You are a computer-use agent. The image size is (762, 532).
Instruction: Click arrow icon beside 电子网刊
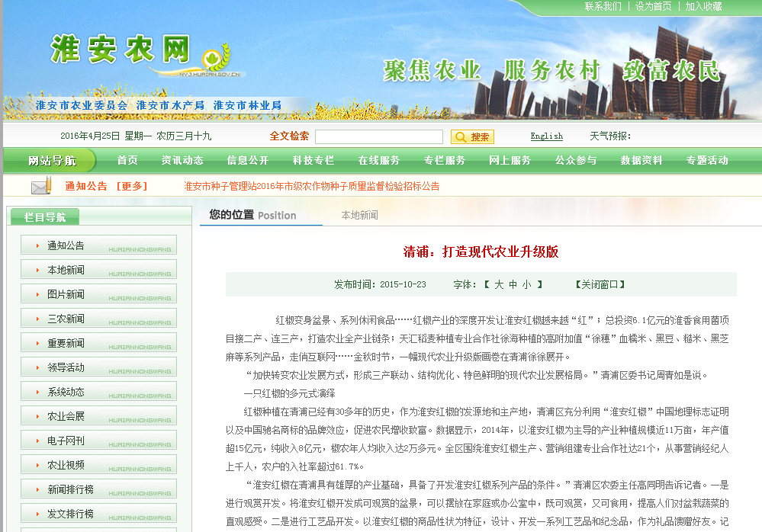tap(37, 441)
